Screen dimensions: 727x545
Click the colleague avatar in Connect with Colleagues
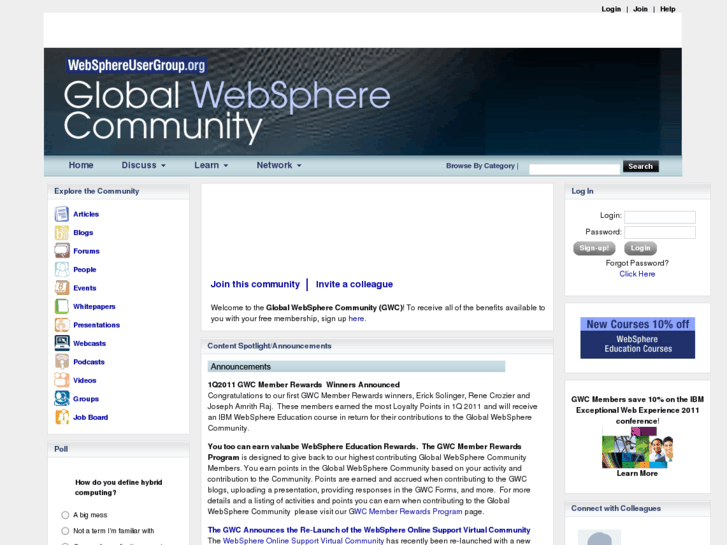pyautogui.click(x=599, y=537)
